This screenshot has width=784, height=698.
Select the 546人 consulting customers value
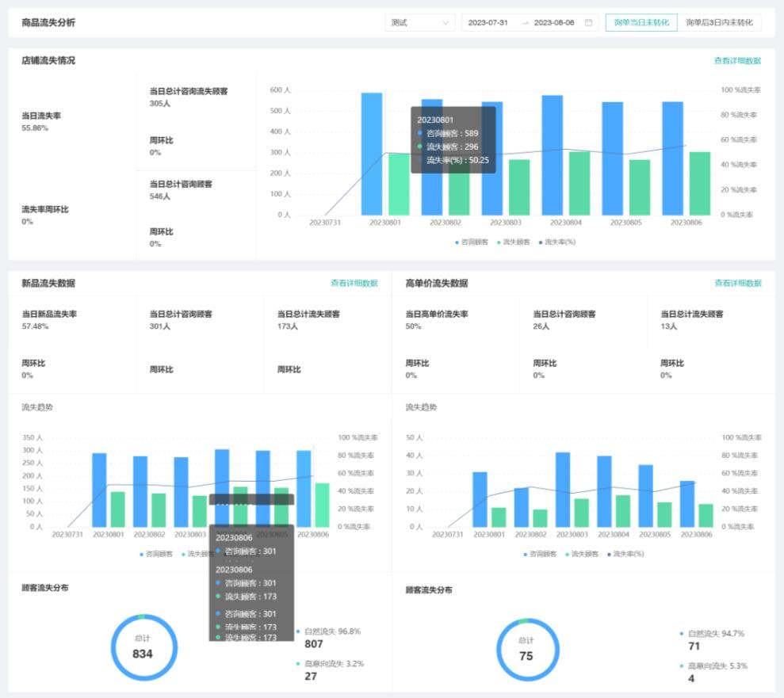(159, 196)
